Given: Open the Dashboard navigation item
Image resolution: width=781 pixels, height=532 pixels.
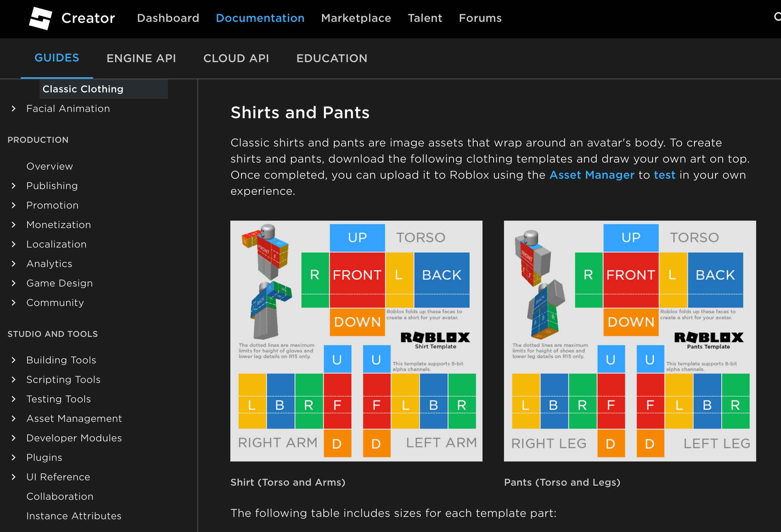Looking at the screenshot, I should 168,18.
